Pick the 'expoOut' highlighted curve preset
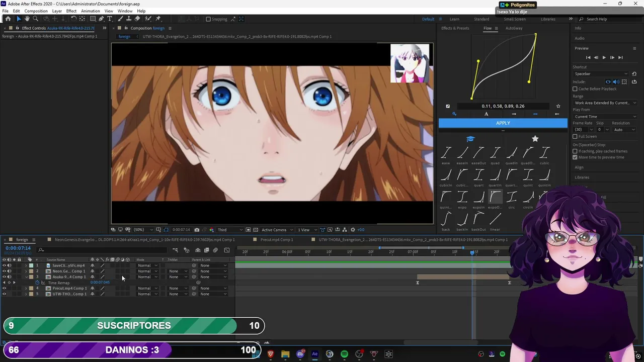644x362 pixels. point(495,197)
